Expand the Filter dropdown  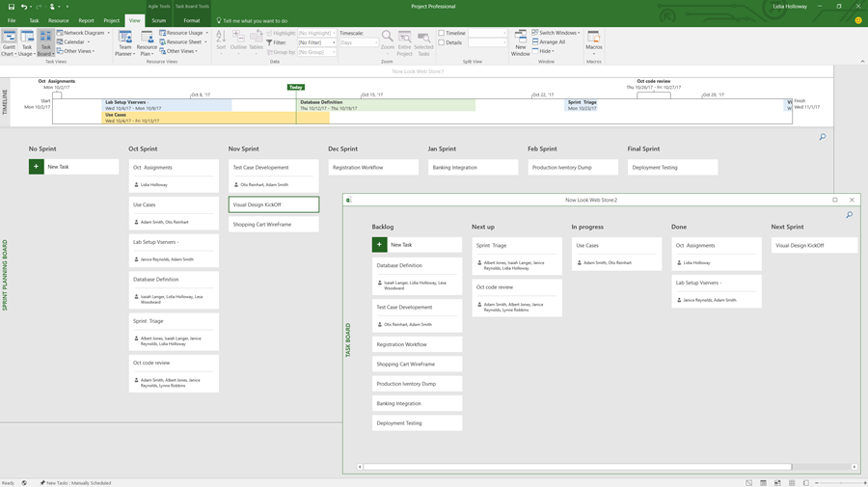334,42
